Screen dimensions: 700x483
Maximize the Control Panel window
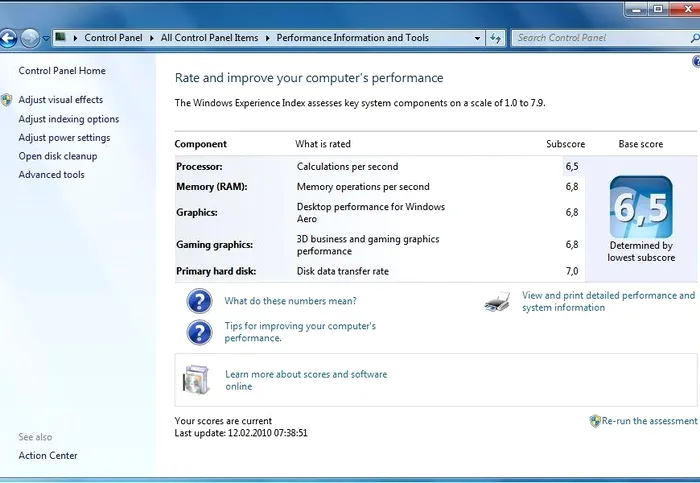(x=658, y=9)
